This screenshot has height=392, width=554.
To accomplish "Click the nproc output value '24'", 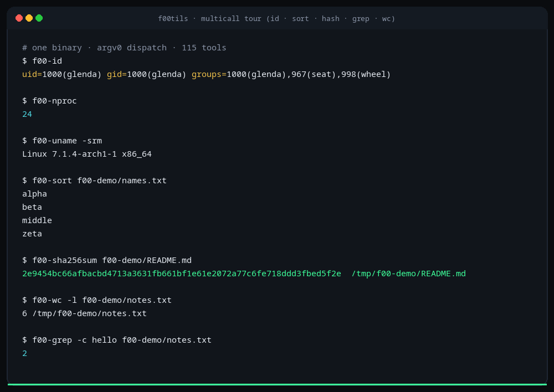I will pyautogui.click(x=27, y=115).
